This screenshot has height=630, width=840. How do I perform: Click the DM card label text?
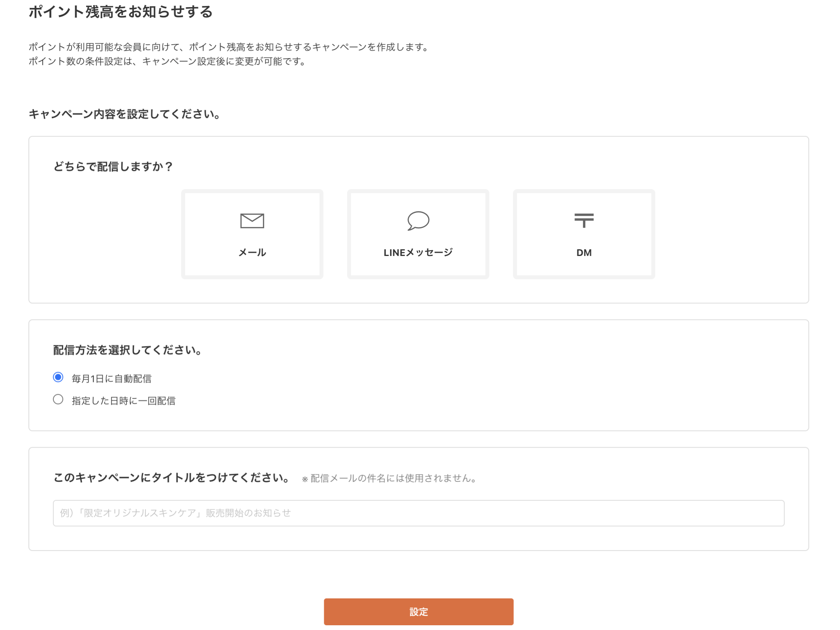point(584,253)
